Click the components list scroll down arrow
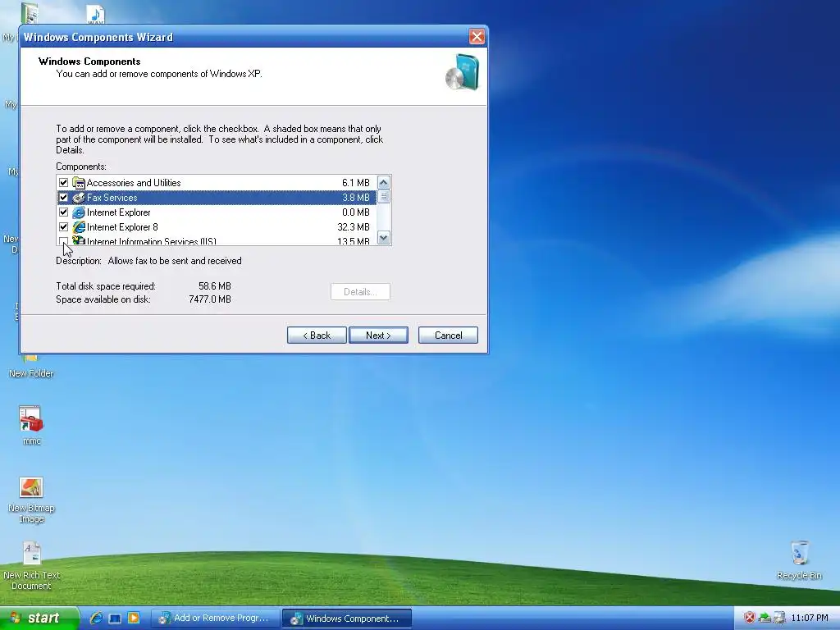 click(384, 237)
